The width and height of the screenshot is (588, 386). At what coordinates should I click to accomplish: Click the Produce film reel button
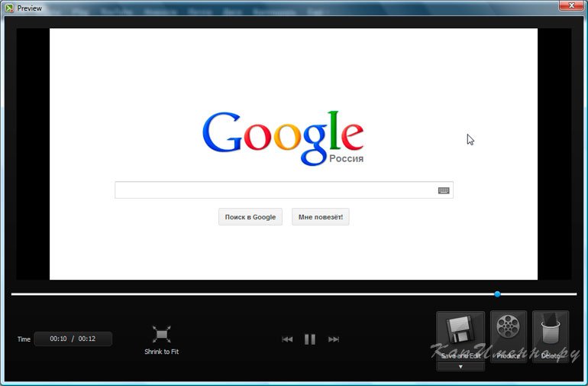point(508,336)
